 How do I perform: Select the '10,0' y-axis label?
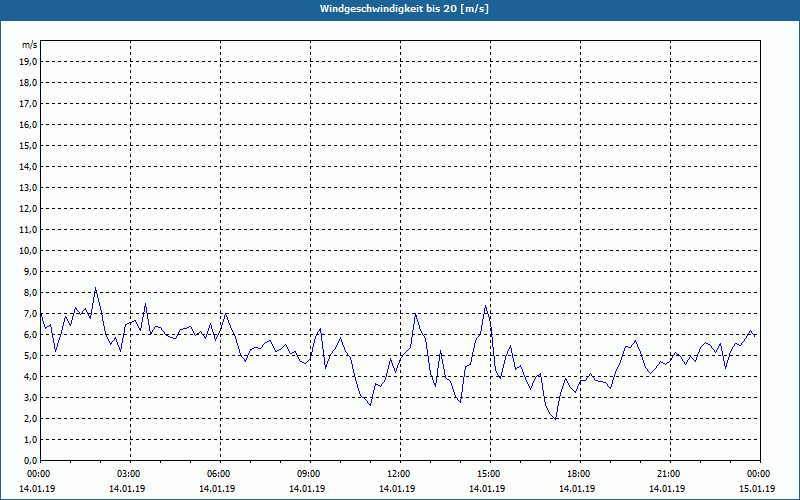pyautogui.click(x=28, y=251)
